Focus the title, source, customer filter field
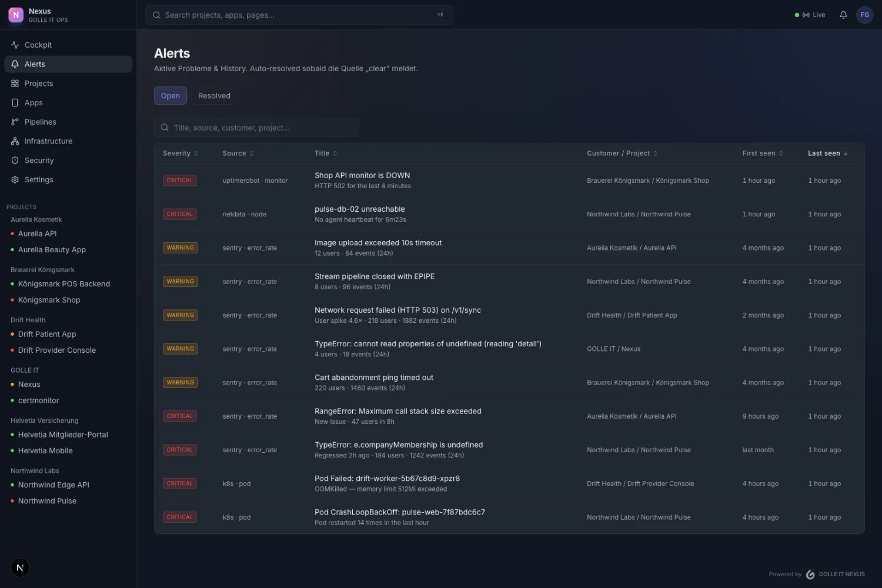 tap(256, 128)
